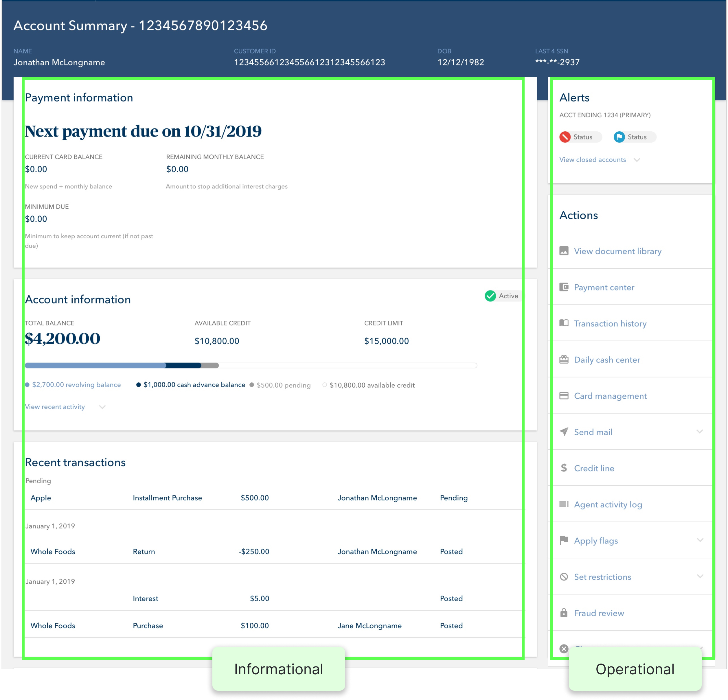Click the Jonathan McLongname header name
728x700 pixels.
pyautogui.click(x=59, y=62)
